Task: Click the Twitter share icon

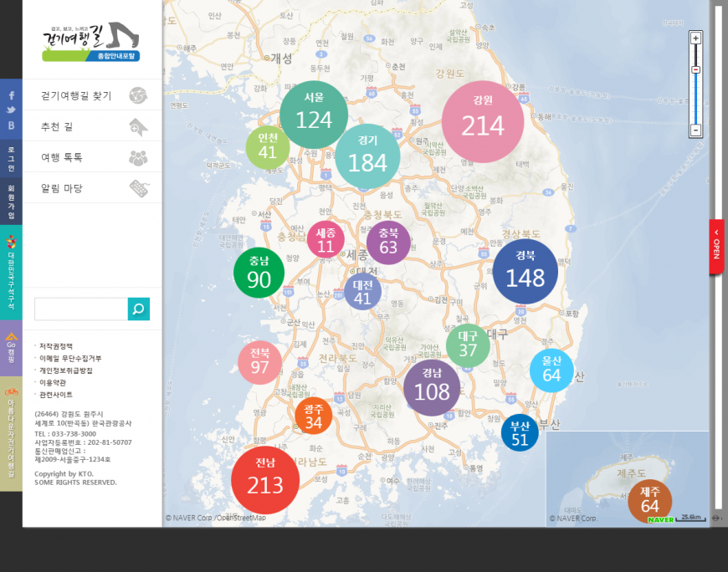Action: (12, 110)
